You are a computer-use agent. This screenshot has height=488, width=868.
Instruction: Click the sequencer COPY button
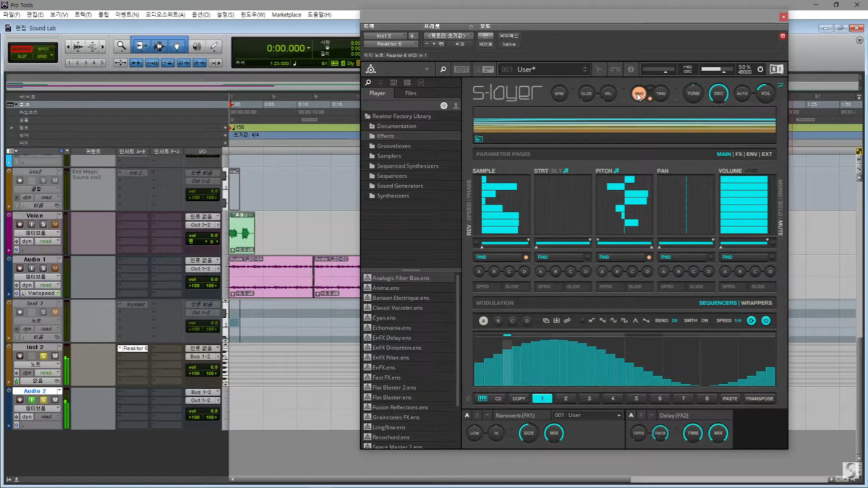(x=519, y=398)
